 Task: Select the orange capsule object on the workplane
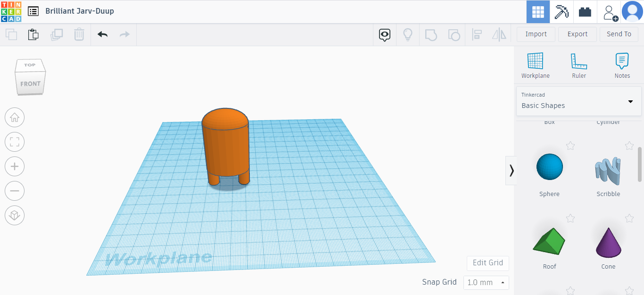pyautogui.click(x=226, y=146)
